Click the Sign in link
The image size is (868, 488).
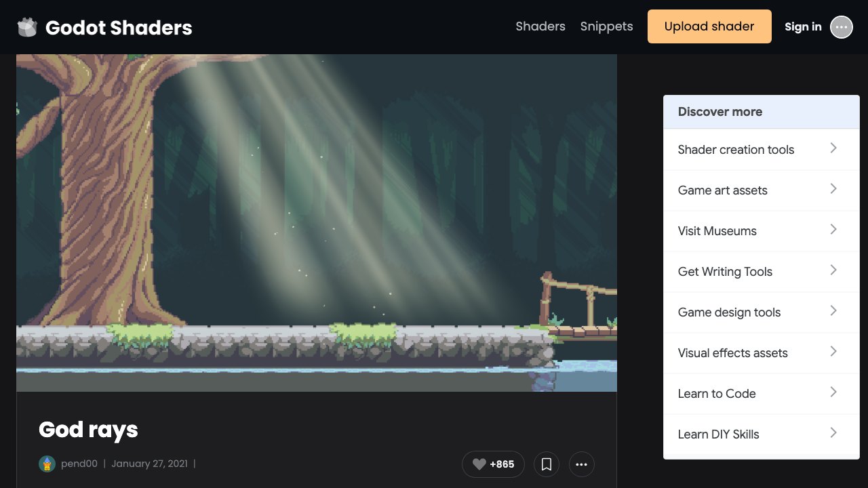click(x=803, y=26)
